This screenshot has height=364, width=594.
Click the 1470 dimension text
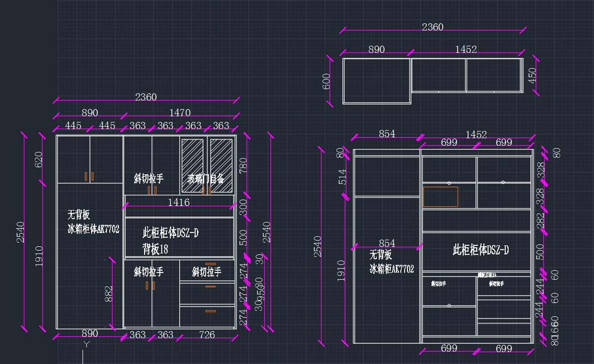[180, 113]
